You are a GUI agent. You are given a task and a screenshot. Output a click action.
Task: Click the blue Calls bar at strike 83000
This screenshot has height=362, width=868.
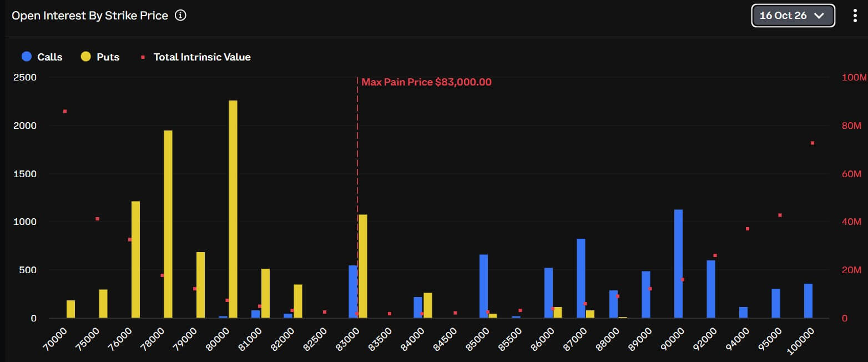[x=353, y=292]
